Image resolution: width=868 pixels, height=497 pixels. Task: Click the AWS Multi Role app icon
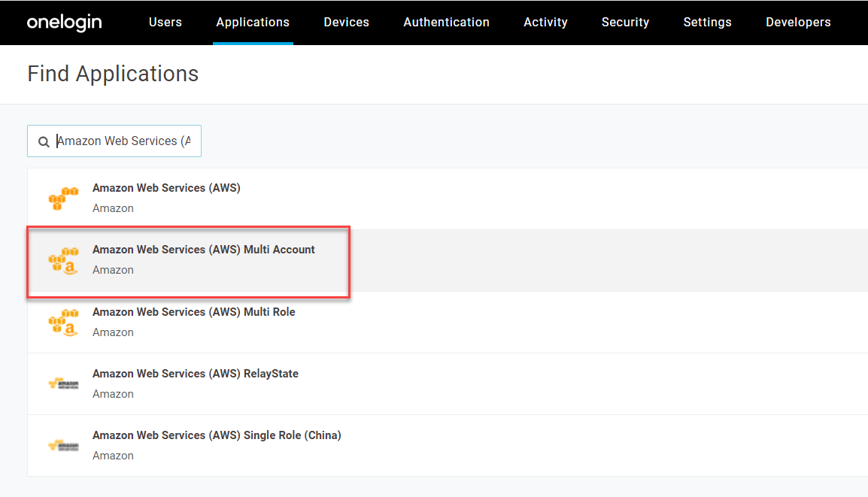pos(63,323)
